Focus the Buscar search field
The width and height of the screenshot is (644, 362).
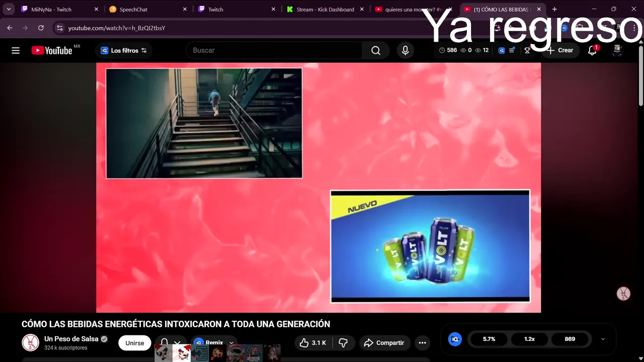point(274,50)
